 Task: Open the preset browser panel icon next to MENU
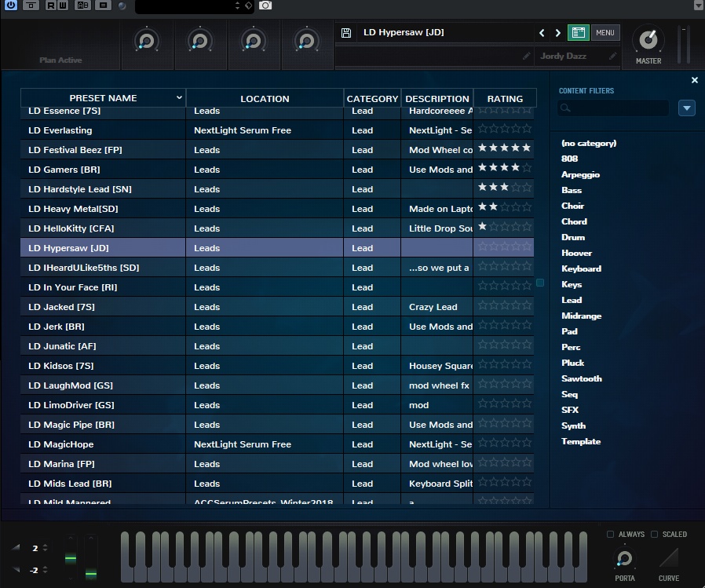[x=579, y=32]
